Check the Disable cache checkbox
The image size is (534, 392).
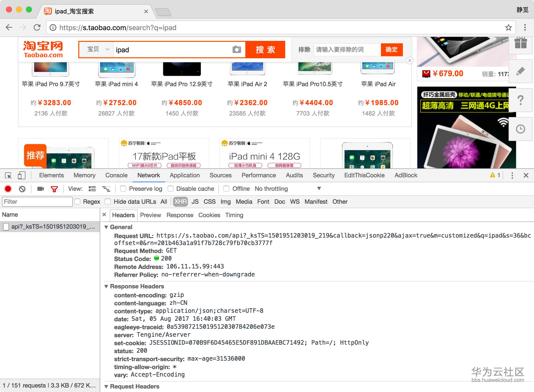[171, 189]
